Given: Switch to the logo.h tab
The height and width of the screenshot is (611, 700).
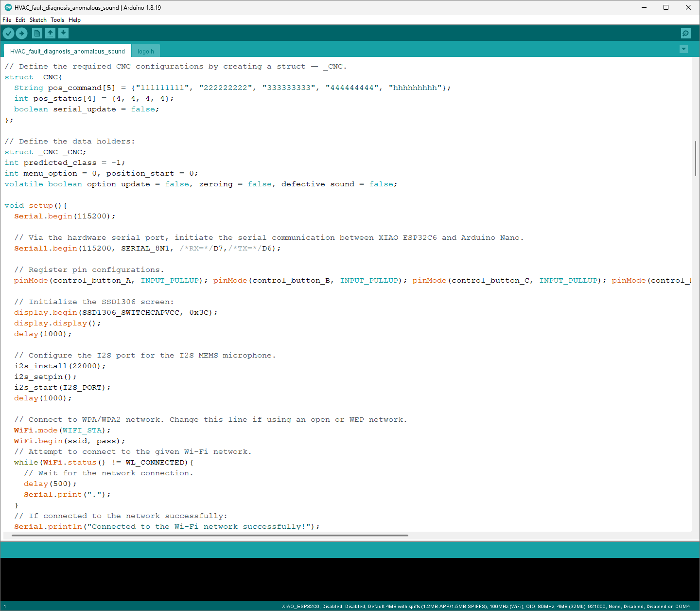Looking at the screenshot, I should (145, 51).
